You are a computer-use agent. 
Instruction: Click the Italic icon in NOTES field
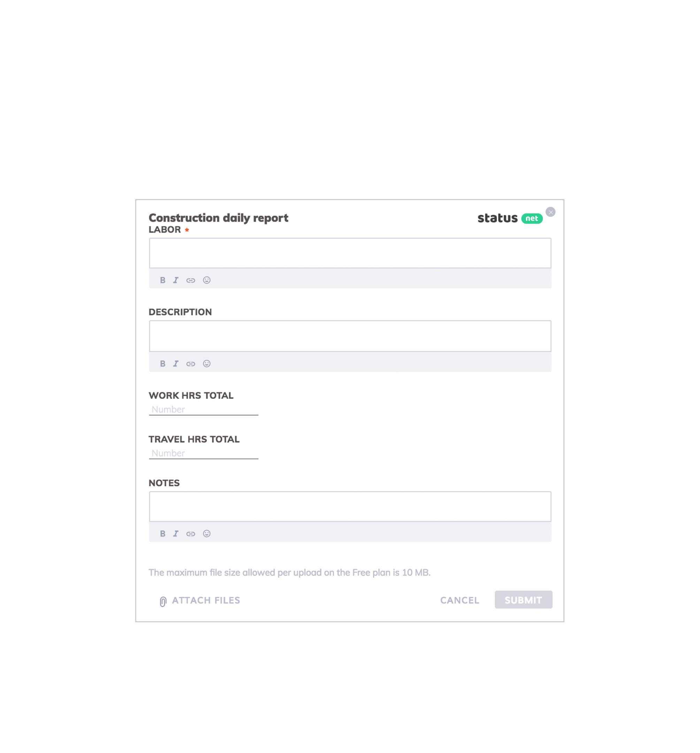coord(176,533)
